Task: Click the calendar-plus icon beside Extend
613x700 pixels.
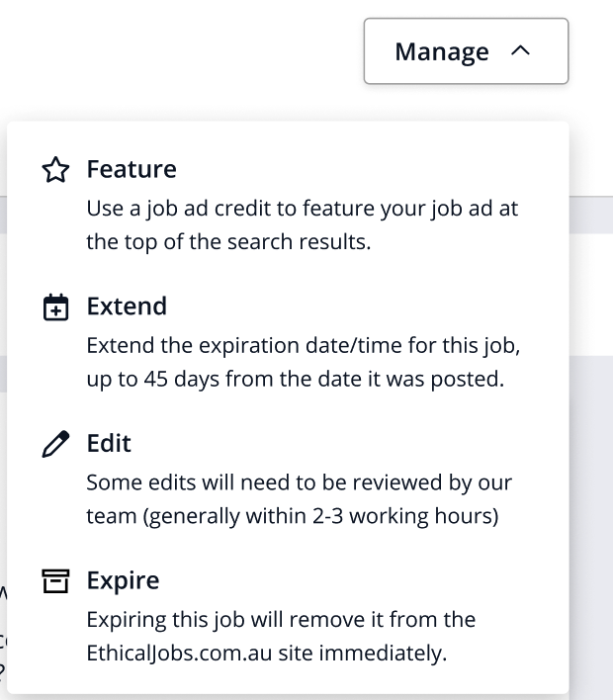Action: (x=56, y=307)
